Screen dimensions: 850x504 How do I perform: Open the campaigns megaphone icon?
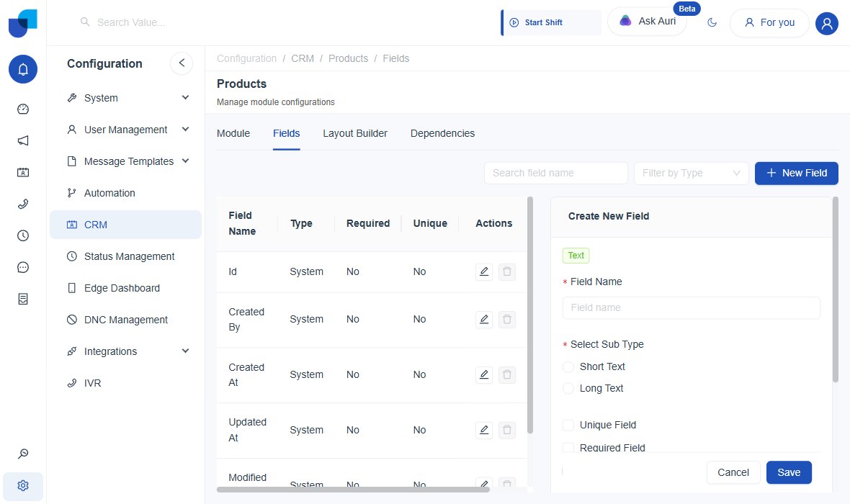(23, 141)
